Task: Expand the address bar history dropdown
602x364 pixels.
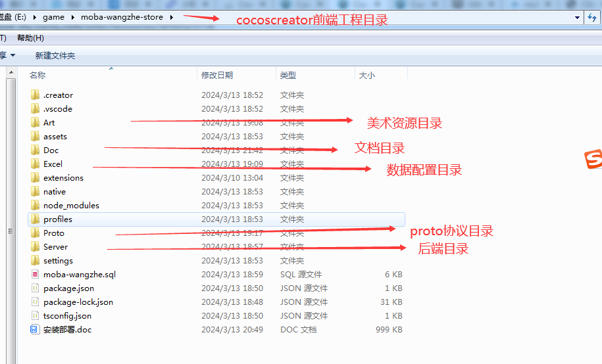Action: [577, 17]
